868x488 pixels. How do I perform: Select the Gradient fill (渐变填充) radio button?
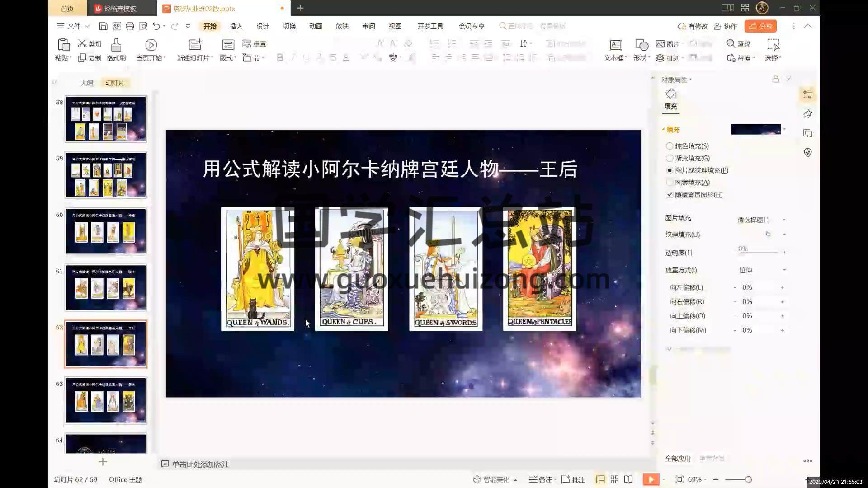click(x=670, y=158)
